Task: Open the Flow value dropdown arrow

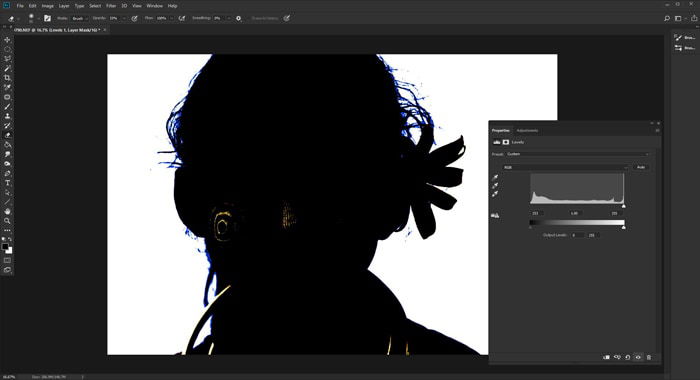Action: (172, 18)
